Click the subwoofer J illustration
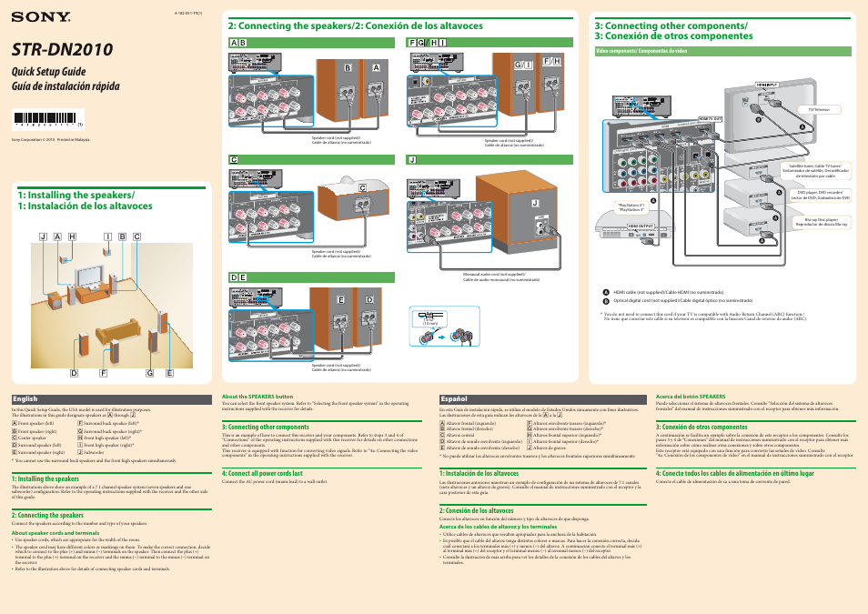The height and width of the screenshot is (614, 868). tap(517, 210)
